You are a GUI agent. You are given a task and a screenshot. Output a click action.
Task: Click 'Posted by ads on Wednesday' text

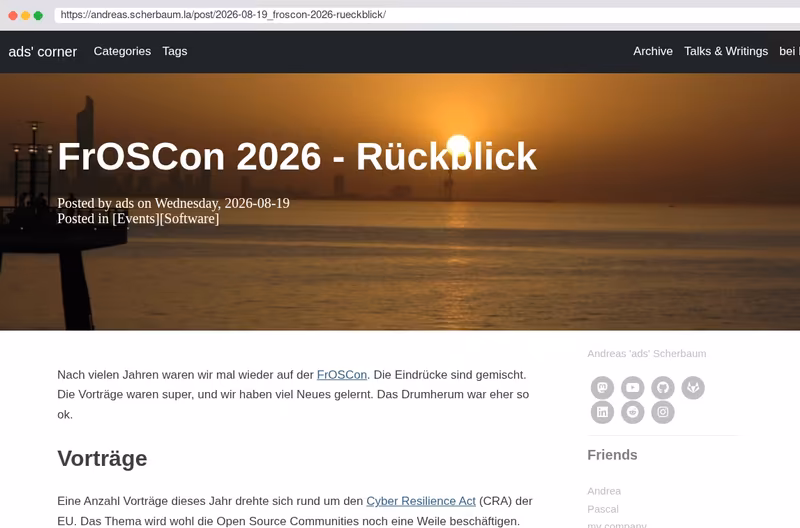[139, 203]
